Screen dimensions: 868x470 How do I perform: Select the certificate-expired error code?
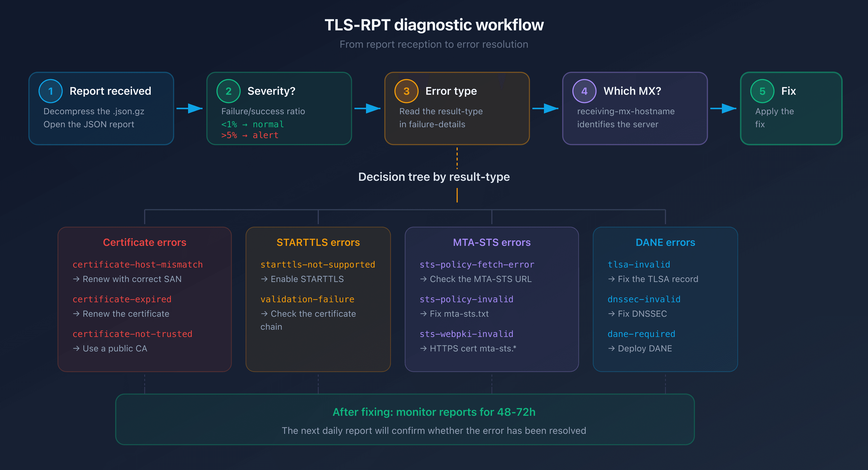(x=122, y=299)
